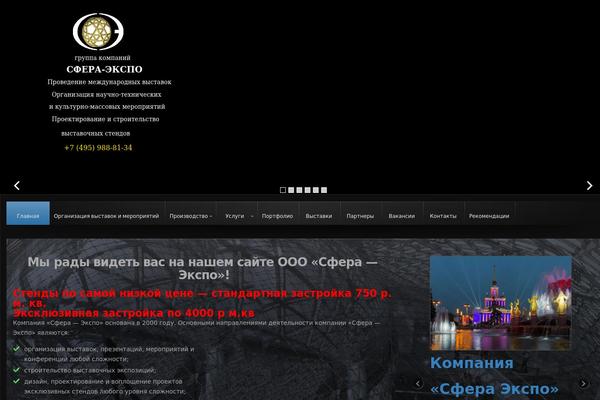The image size is (600, 400).
Task: Click the phone number +7 (495) 988-81-34
Action: point(98,148)
